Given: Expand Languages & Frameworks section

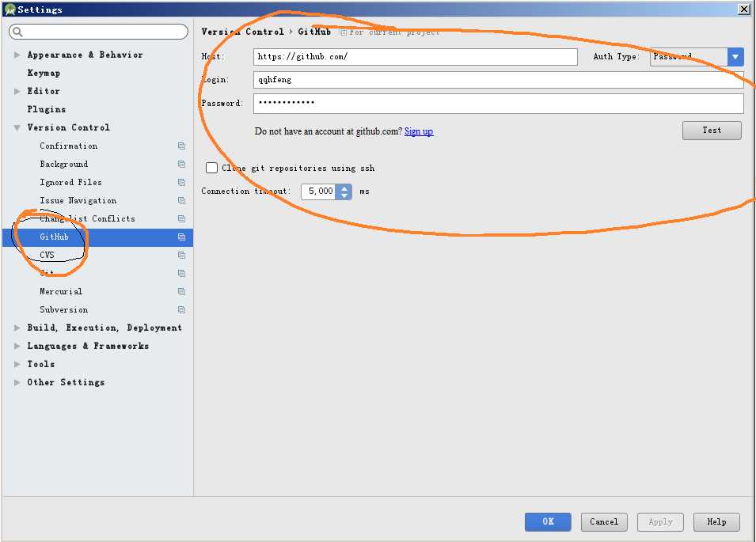Looking at the screenshot, I should [x=17, y=346].
